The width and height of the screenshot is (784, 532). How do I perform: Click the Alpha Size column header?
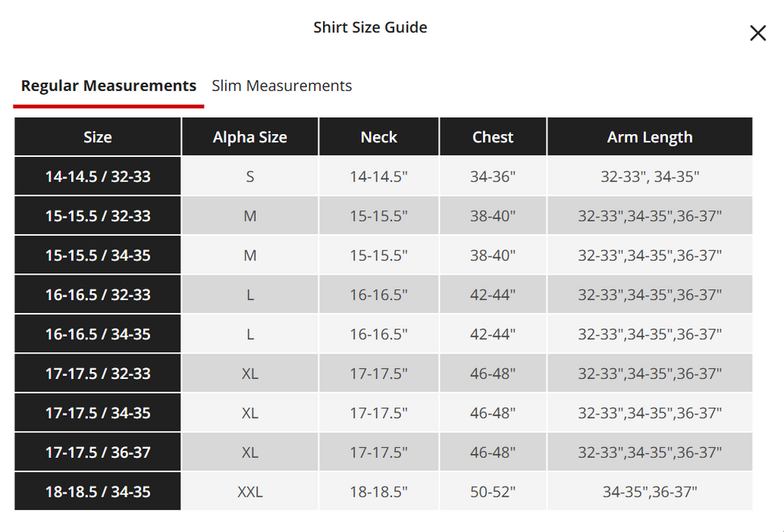click(250, 136)
